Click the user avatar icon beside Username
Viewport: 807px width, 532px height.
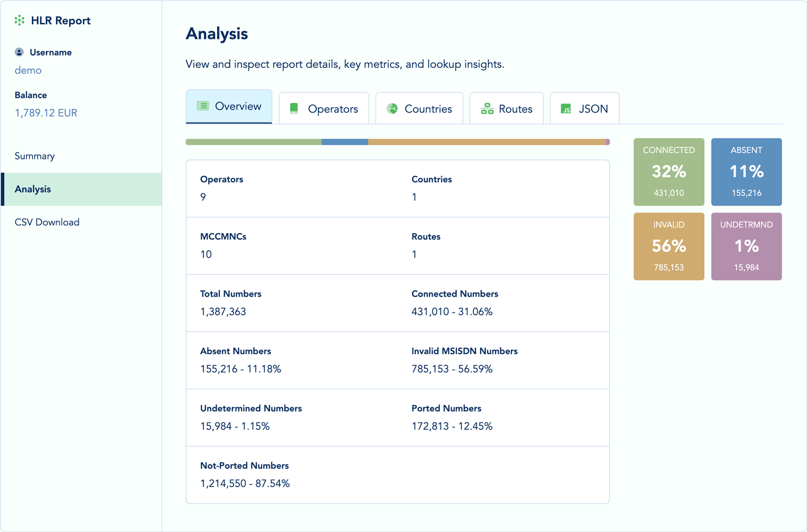click(x=19, y=52)
